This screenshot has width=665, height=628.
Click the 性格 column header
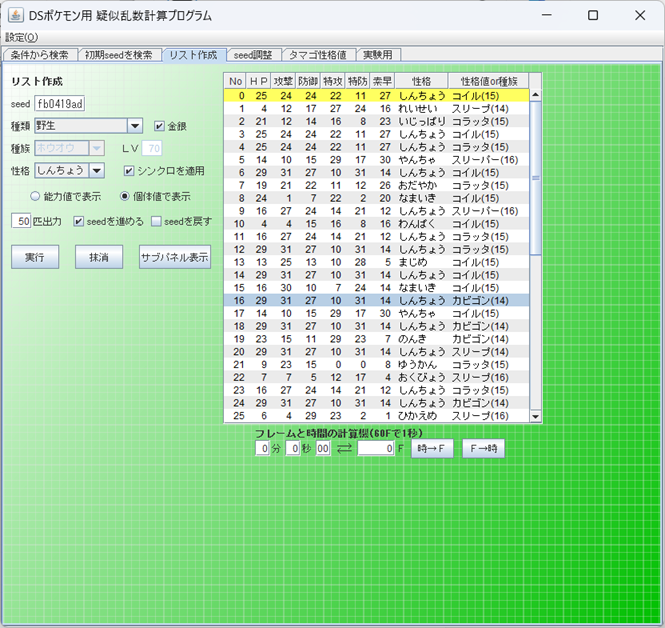422,81
